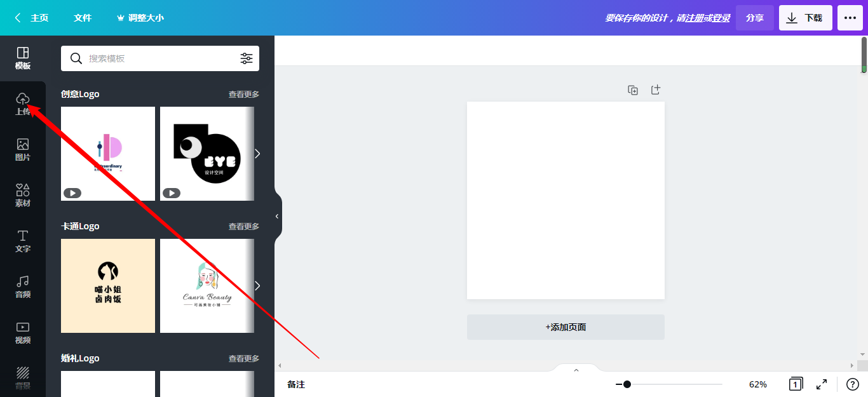Click the 下载 download button
Image resolution: width=868 pixels, height=397 pixels.
coord(806,18)
